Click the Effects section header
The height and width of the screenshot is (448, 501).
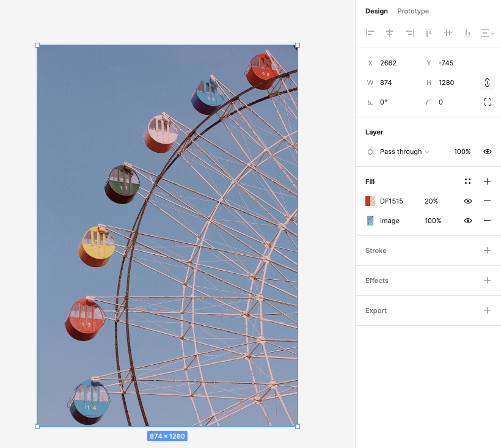(x=377, y=281)
